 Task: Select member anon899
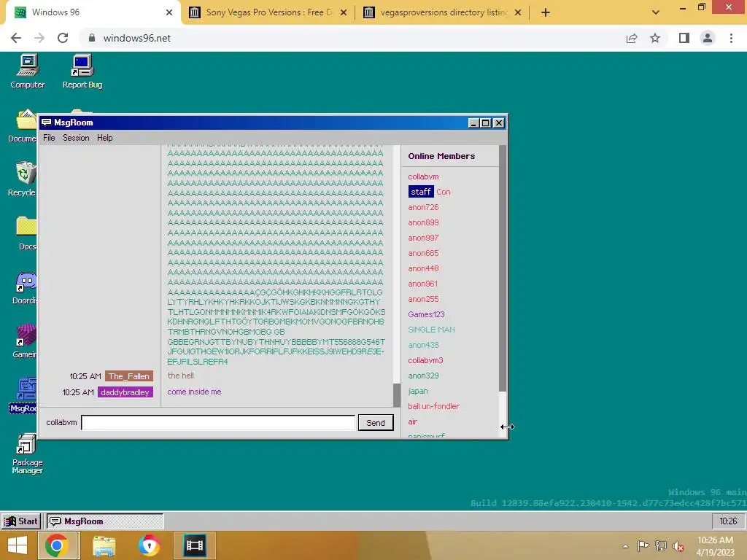coord(423,222)
